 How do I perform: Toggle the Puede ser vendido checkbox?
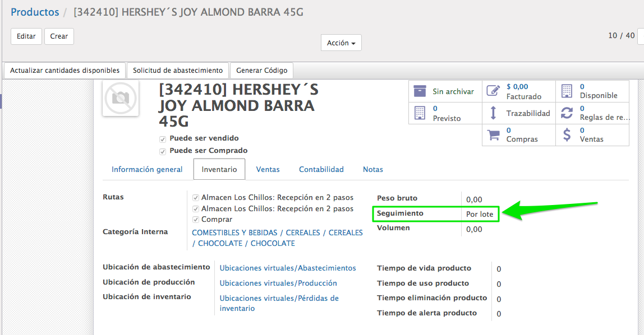click(x=163, y=139)
